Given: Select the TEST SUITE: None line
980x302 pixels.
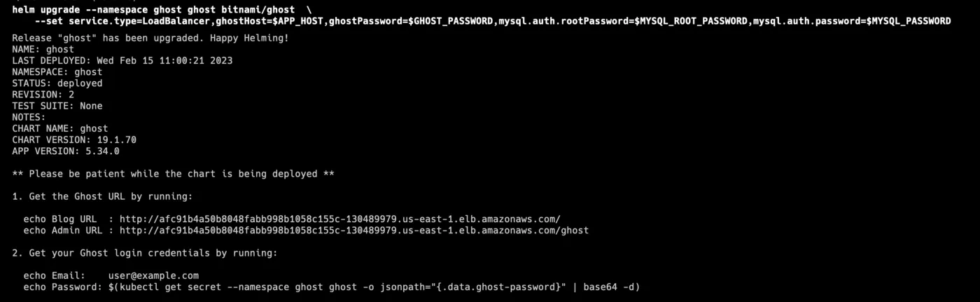Looking at the screenshot, I should [x=57, y=106].
